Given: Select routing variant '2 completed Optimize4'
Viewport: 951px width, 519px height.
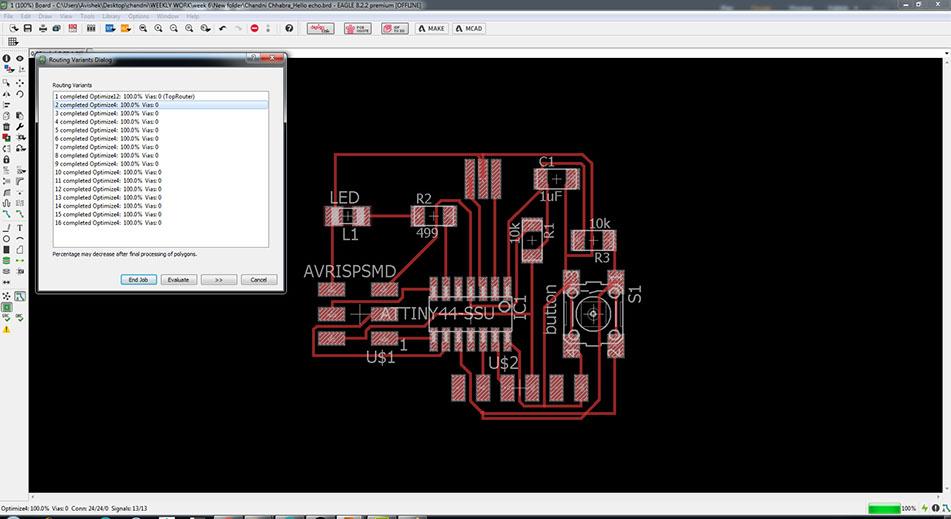Looking at the screenshot, I should coord(161,105).
